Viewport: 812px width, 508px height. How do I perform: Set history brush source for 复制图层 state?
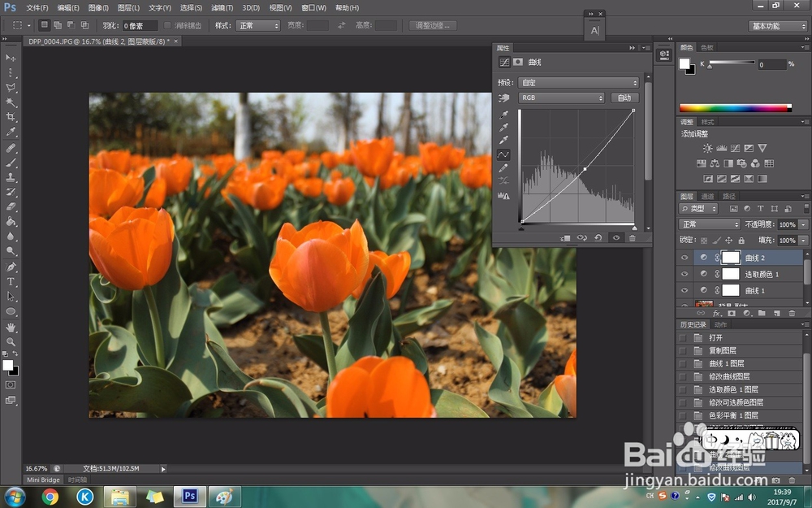tap(683, 350)
